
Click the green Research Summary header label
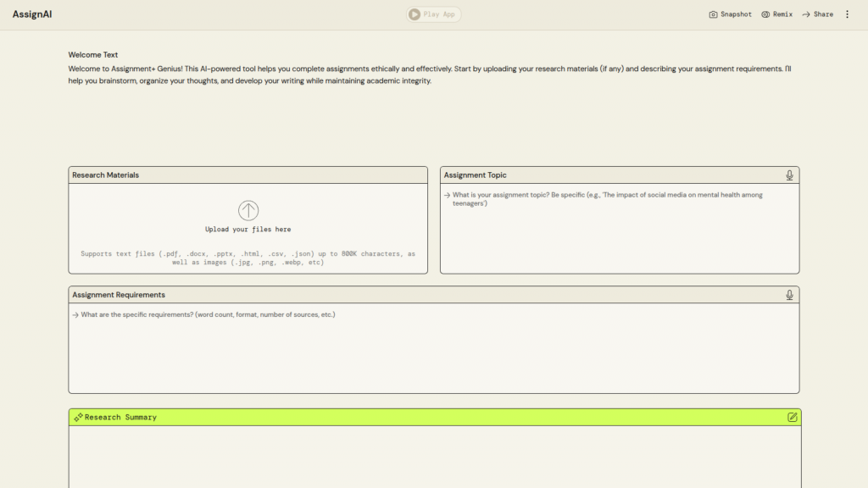click(120, 418)
